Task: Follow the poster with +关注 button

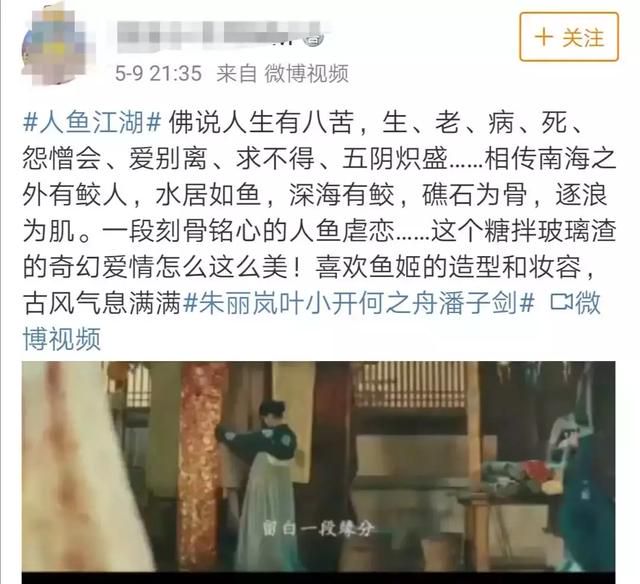Action: click(569, 37)
